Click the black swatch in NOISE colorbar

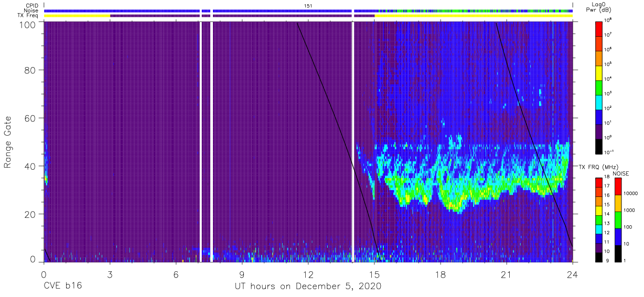pyautogui.click(x=617, y=253)
